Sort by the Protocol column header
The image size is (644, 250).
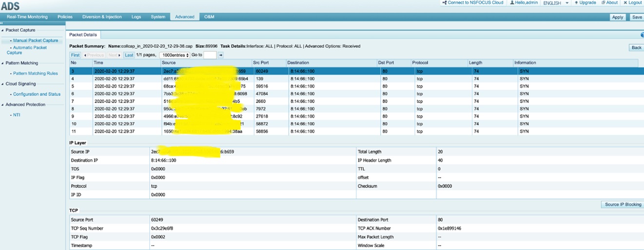click(x=439, y=62)
